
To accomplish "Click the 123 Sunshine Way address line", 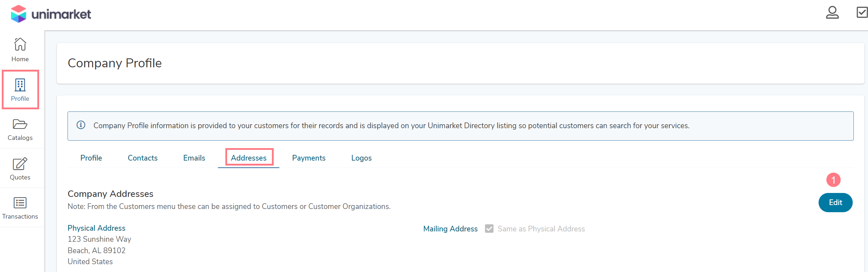I will click(x=100, y=239).
